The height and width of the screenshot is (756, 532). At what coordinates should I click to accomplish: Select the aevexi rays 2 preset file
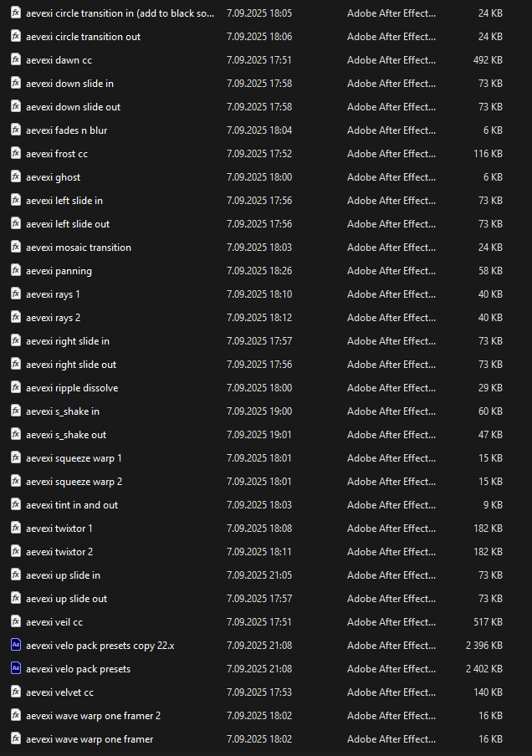[53, 318]
